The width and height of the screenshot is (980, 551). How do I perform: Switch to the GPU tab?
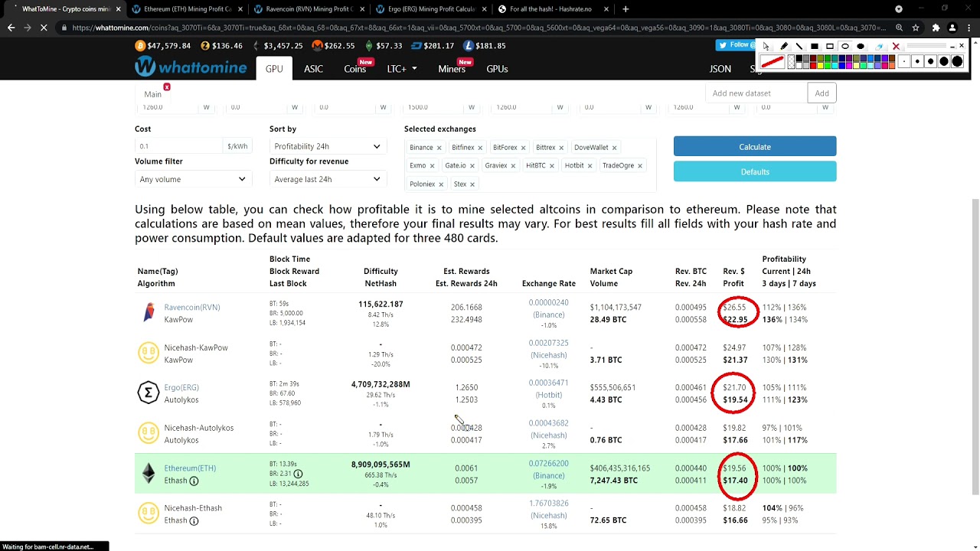(x=274, y=69)
